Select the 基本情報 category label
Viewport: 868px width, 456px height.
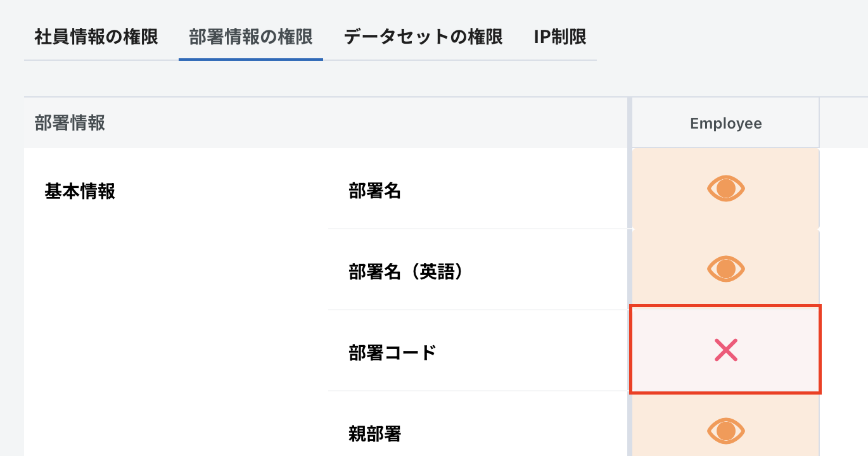[80, 191]
